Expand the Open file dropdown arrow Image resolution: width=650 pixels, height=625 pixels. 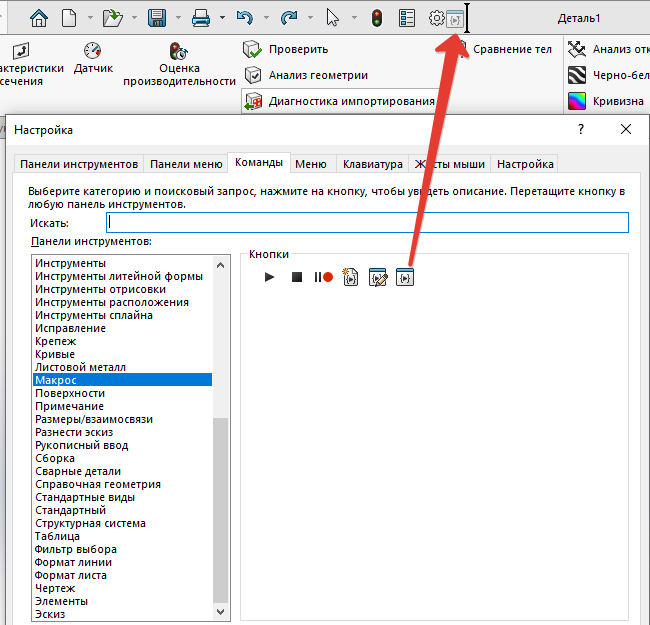tap(134, 18)
